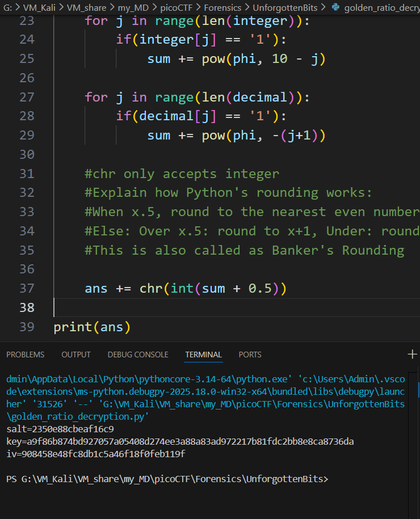This screenshot has height=519, width=420.
Task: Click the iv=908458e48fc8db1c5a46f18f0feb119f output
Action: coord(96,454)
